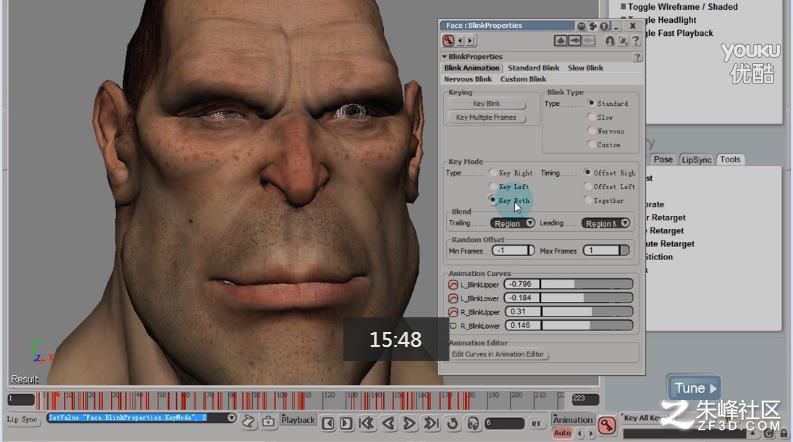Click the Key Blink button

pos(487,104)
